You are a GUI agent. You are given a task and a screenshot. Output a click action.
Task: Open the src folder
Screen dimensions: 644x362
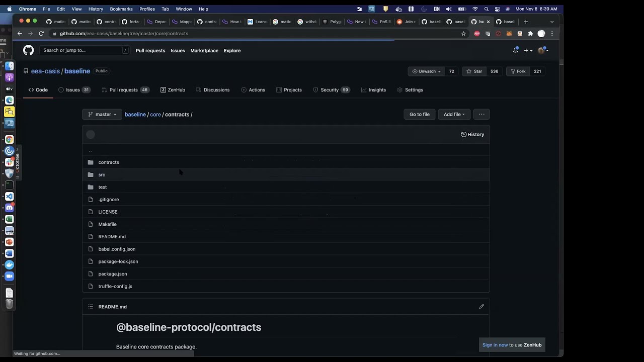102,174
